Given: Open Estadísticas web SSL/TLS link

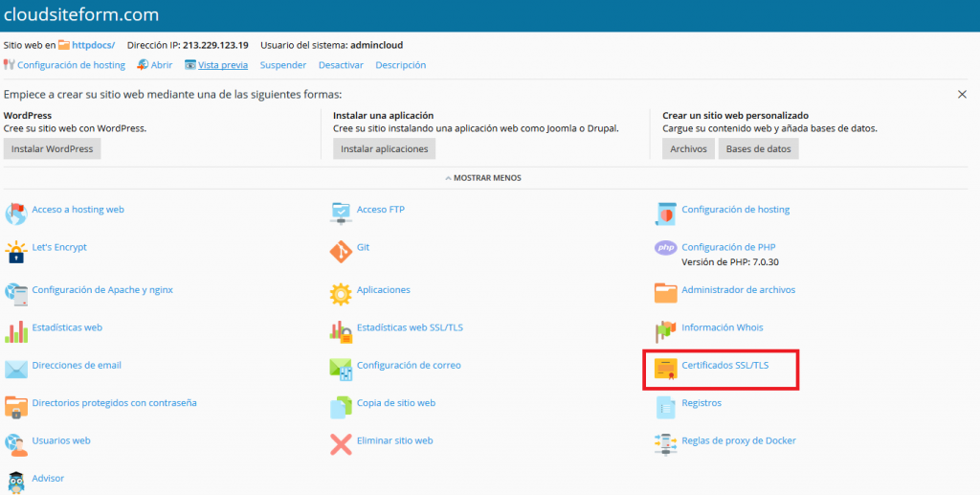Looking at the screenshot, I should 410,327.
